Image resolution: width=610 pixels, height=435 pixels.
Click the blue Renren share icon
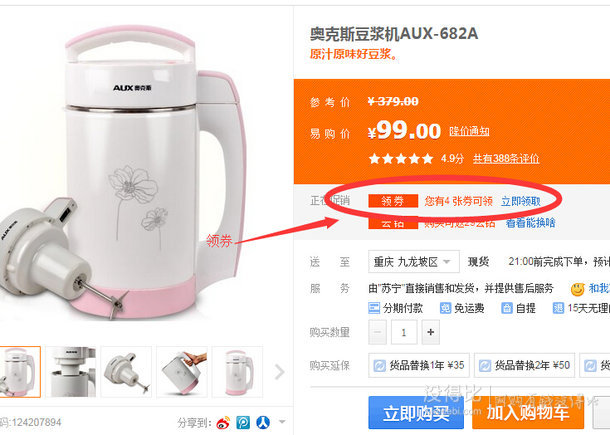coord(263,423)
